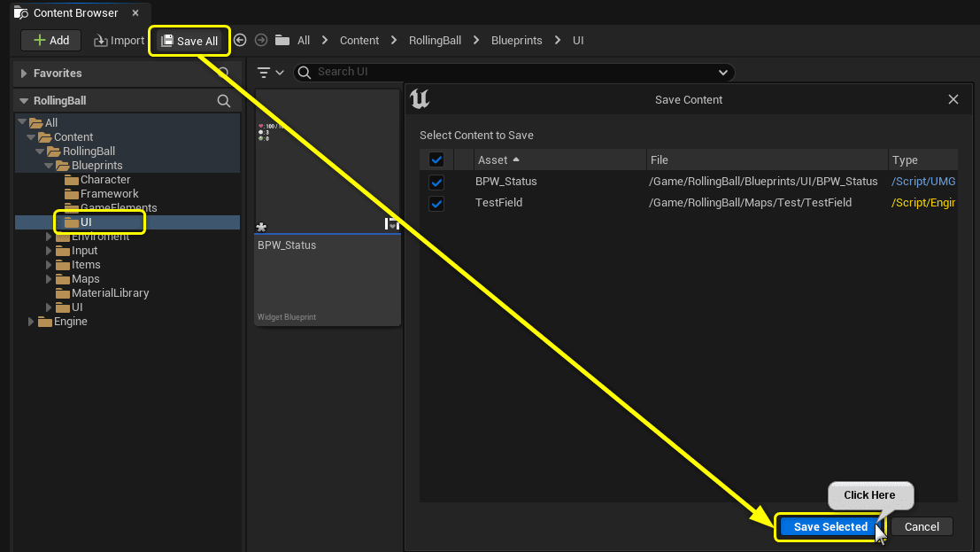Click the /Script/UMG type link
The width and height of the screenshot is (980, 552).
922,182
